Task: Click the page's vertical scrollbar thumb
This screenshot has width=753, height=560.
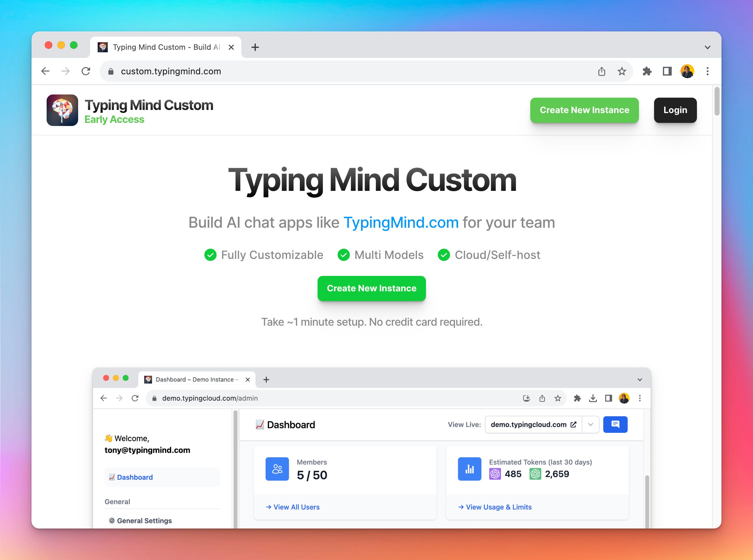Action: point(717,101)
